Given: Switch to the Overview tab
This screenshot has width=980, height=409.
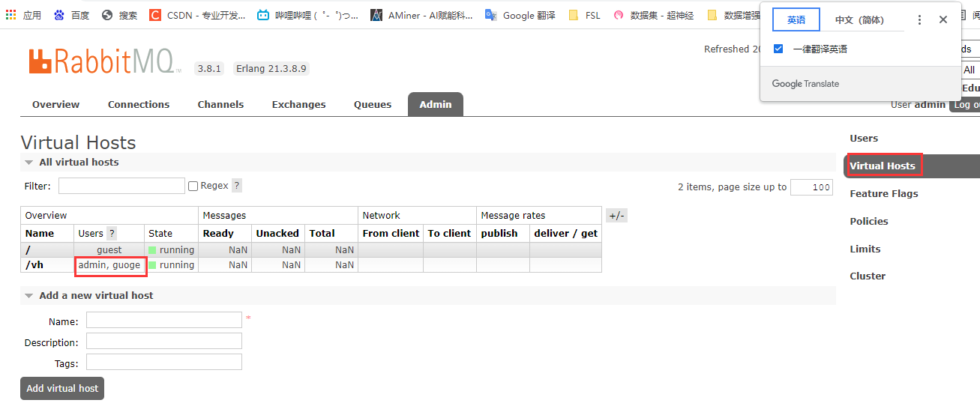Looking at the screenshot, I should 56,105.
